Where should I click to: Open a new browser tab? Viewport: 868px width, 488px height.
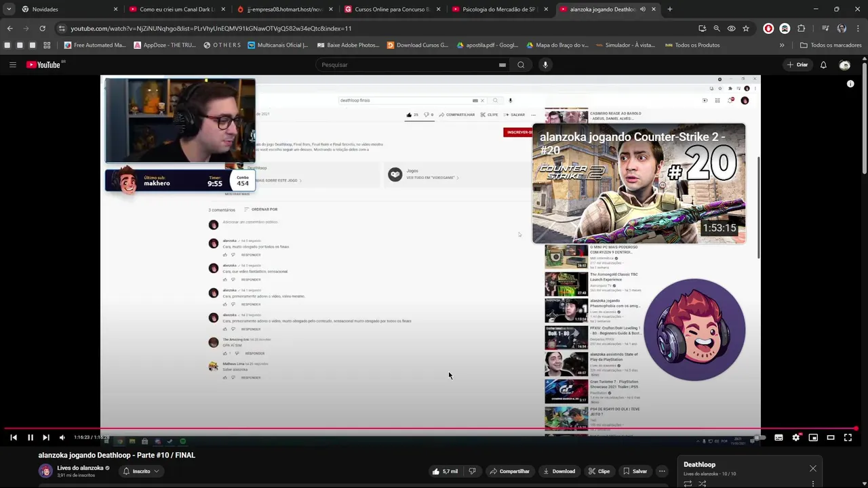(670, 9)
